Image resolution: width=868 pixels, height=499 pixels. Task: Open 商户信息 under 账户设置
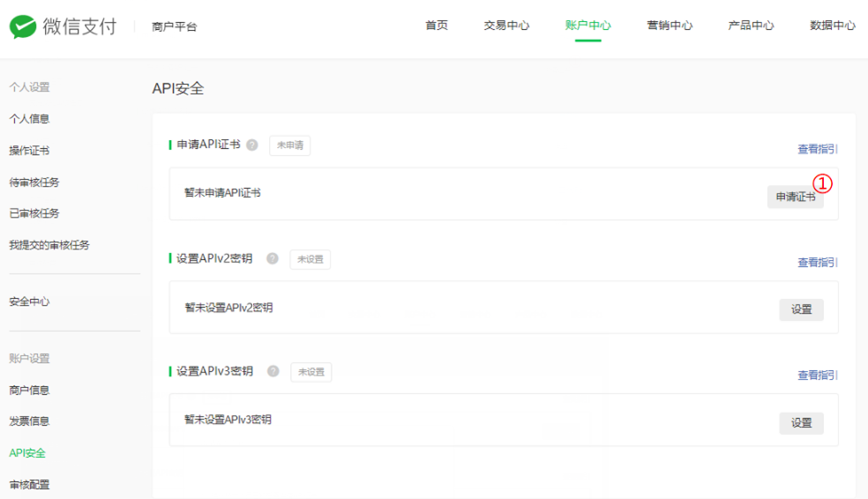click(29, 390)
